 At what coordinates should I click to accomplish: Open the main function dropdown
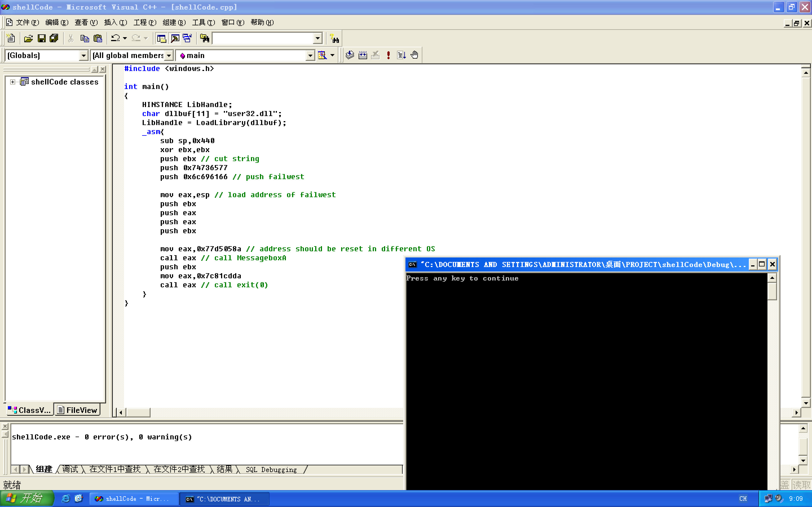pyautogui.click(x=310, y=56)
